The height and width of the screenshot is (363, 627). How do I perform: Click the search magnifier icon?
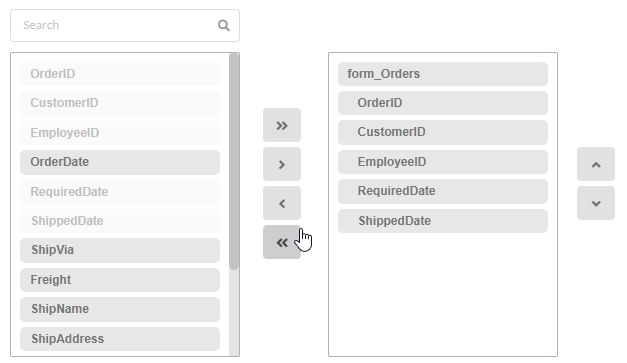click(224, 26)
